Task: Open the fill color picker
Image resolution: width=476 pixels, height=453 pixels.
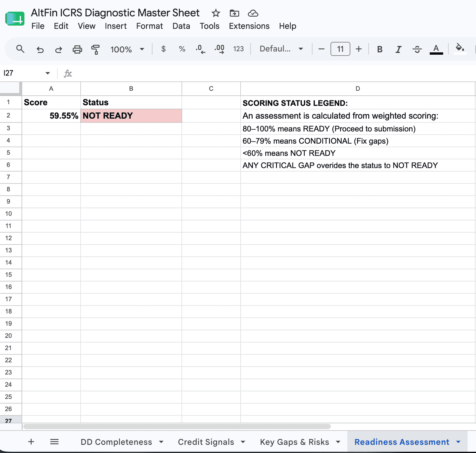Action: [460, 48]
